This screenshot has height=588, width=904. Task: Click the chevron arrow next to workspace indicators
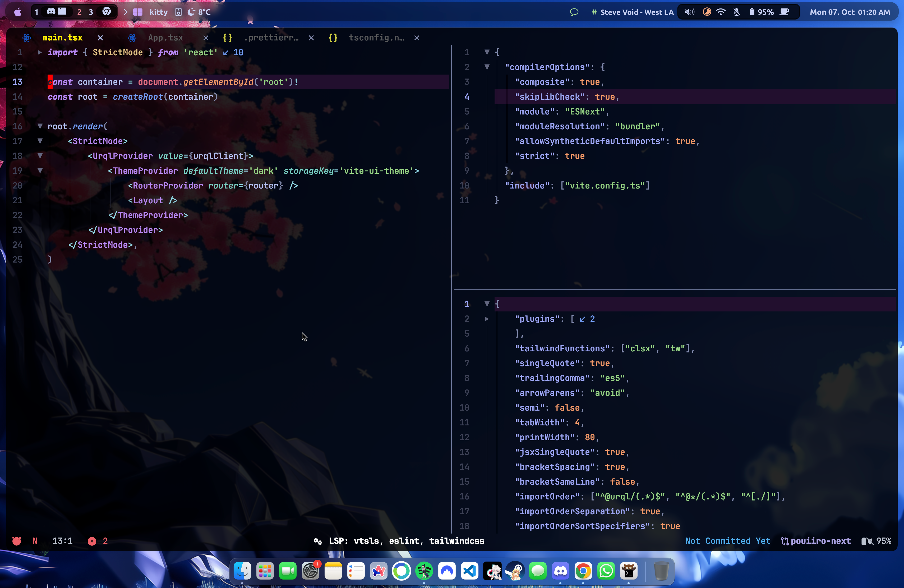(x=125, y=12)
